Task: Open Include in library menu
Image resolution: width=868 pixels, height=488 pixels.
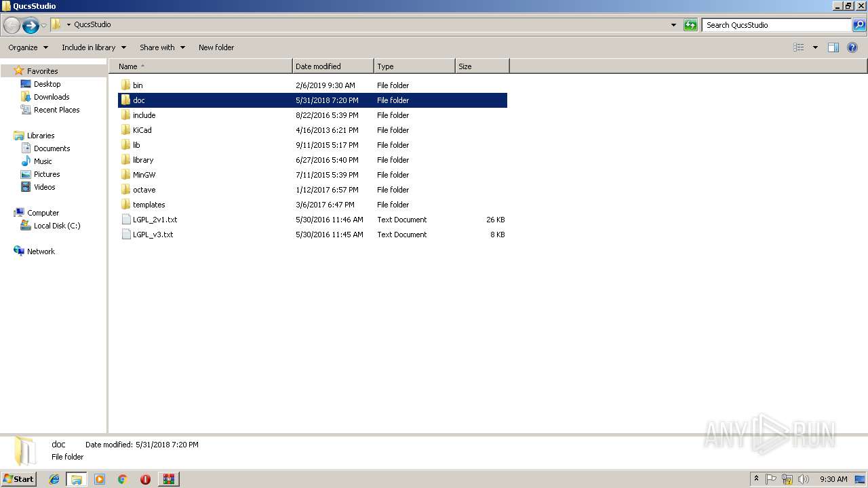Action: pyautogui.click(x=94, y=47)
